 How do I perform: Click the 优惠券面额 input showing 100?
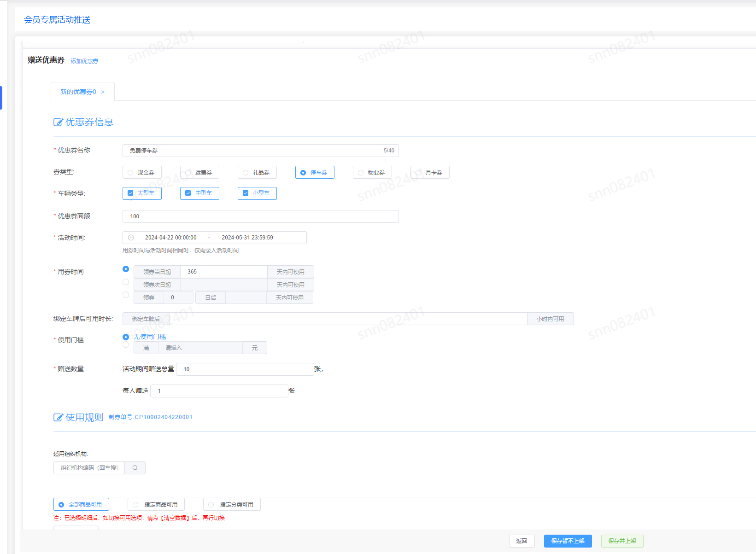[x=261, y=216]
